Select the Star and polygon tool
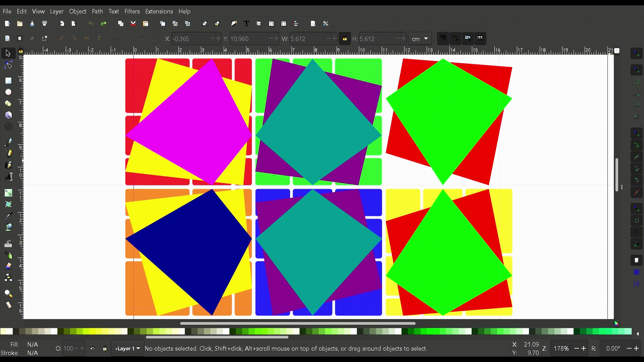Image resolution: width=644 pixels, height=362 pixels. 8,104
